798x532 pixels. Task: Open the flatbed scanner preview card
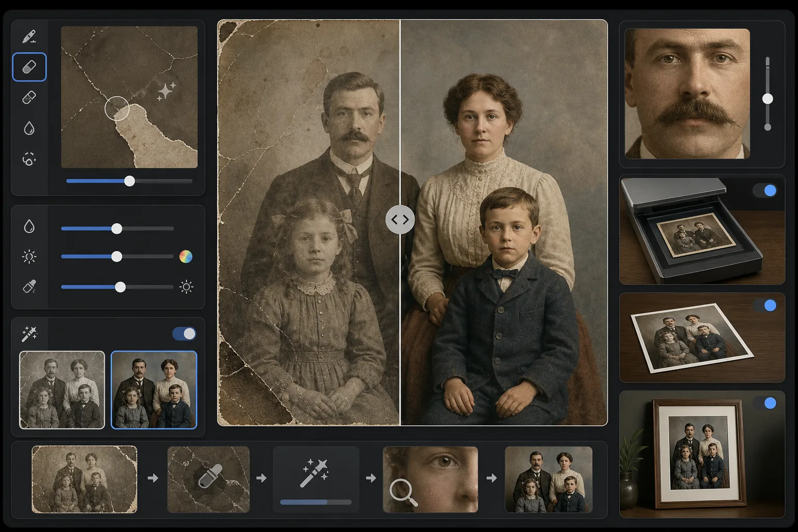(702, 230)
